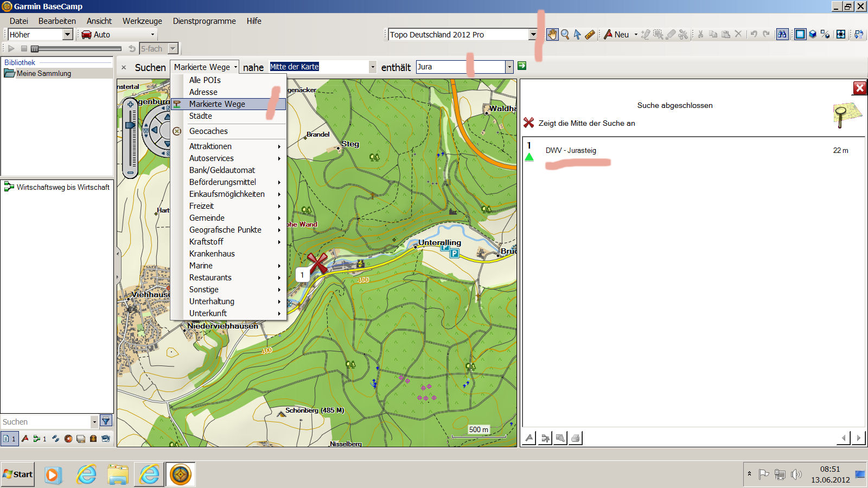
Task: Open the Höher detail level dropdown
Action: [x=67, y=35]
